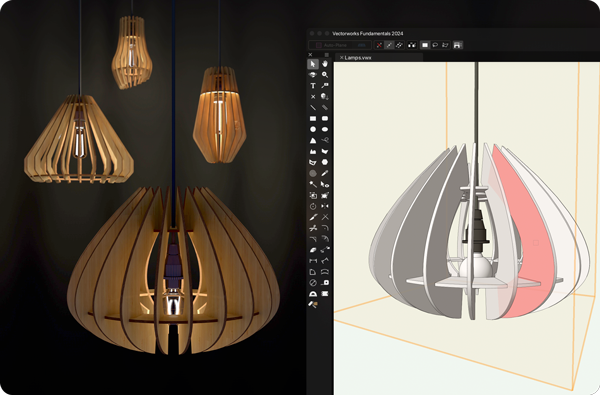
Task: Toggle the multiple-object interactive mode
Action: pyautogui.click(x=399, y=45)
